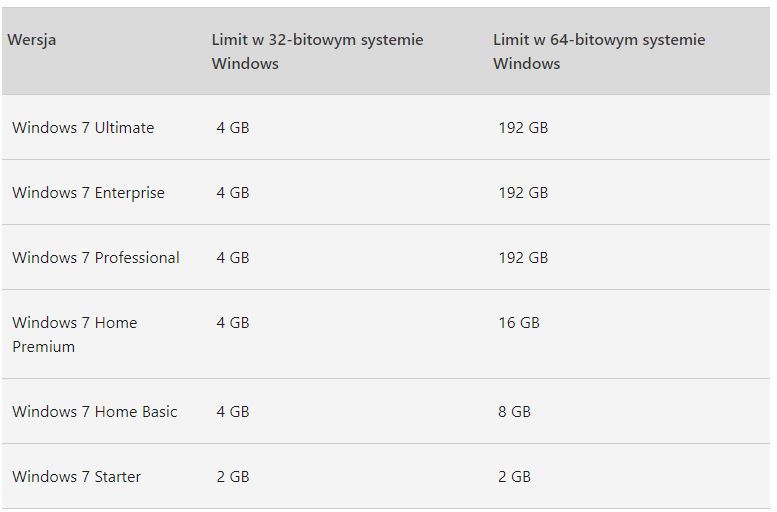Image resolution: width=777 pixels, height=512 pixels.
Task: Click the Windows 7 Professional row label
Action: (96, 258)
